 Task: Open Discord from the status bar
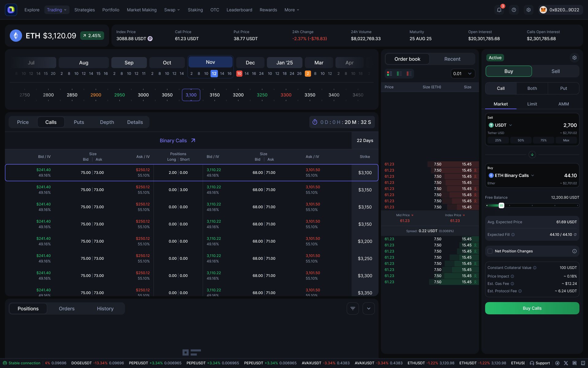point(575,363)
